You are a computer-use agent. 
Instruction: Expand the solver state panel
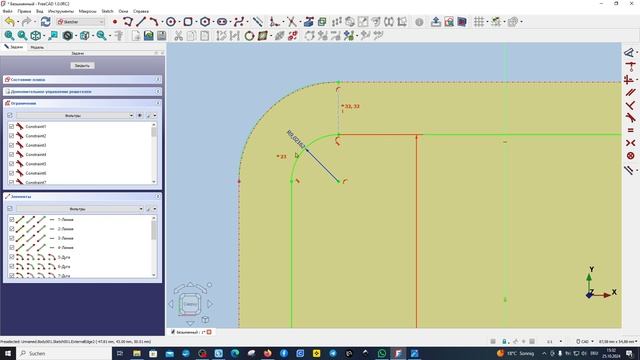coord(158,80)
